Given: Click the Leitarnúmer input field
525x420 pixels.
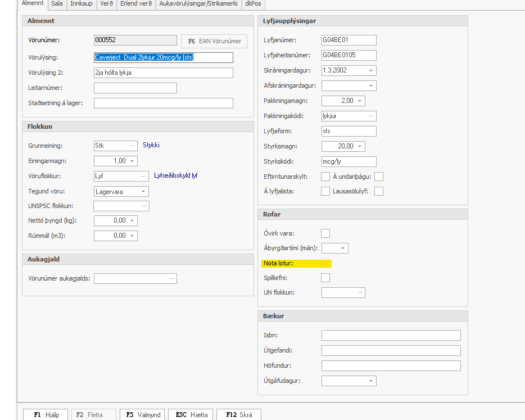Looking at the screenshot, I should 135,88.
